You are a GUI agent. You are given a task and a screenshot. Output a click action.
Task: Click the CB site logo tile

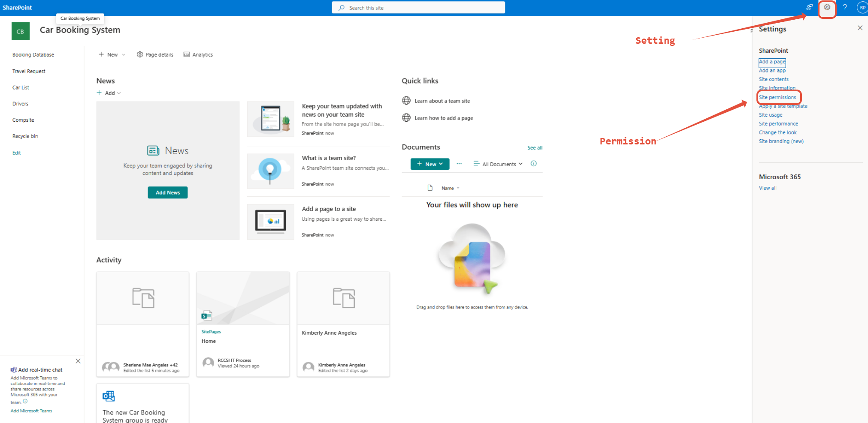pos(21,31)
